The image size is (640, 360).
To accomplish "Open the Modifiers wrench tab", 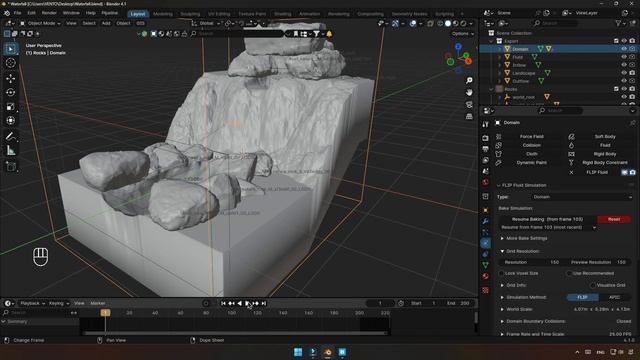I will point(485,221).
